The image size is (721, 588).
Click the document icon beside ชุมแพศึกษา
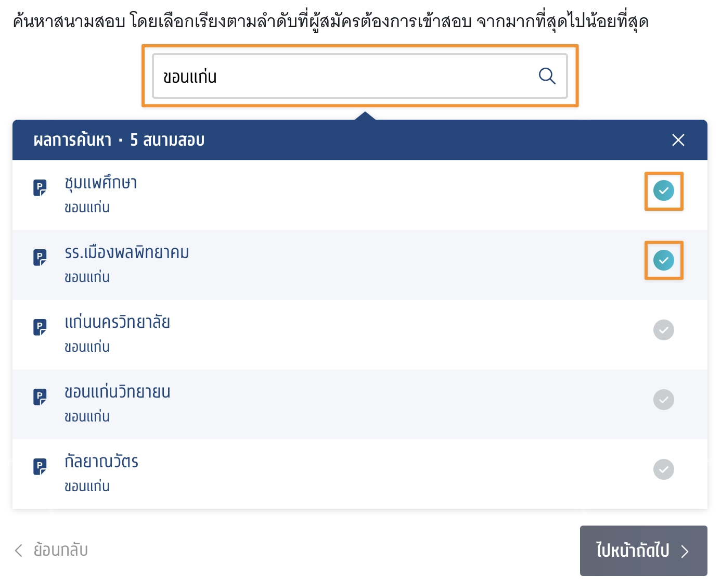(x=40, y=187)
